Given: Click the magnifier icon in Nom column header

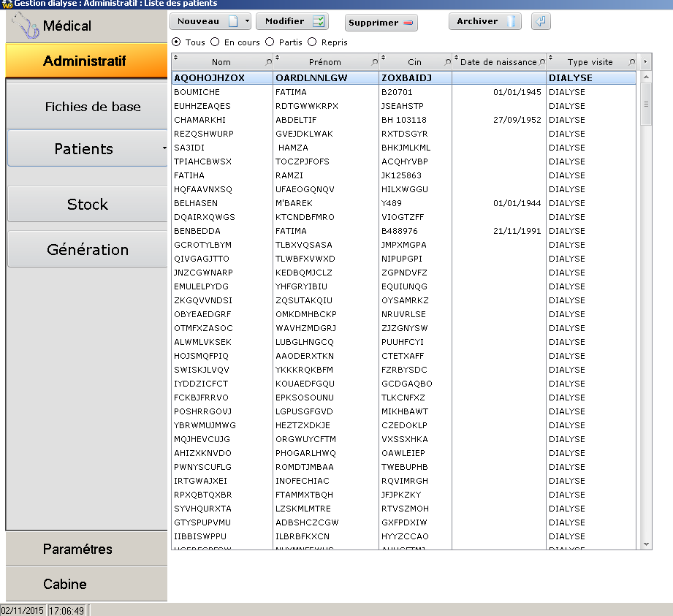Looking at the screenshot, I should point(268,62).
